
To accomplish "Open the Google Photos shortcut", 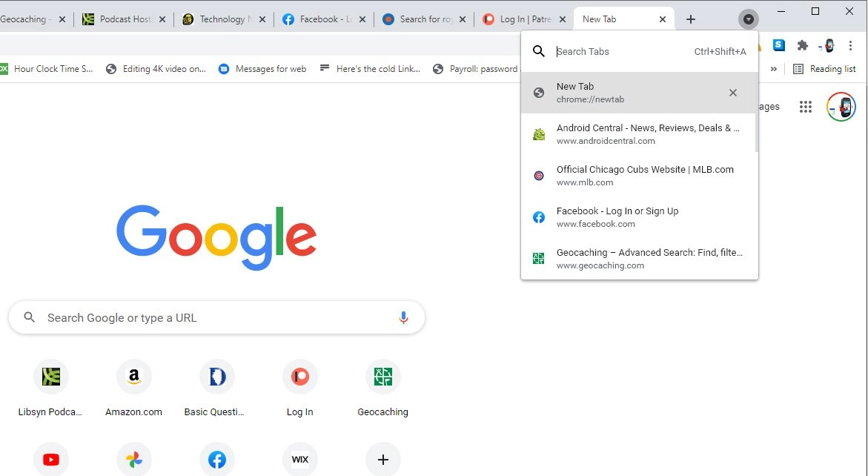I will tap(134, 460).
